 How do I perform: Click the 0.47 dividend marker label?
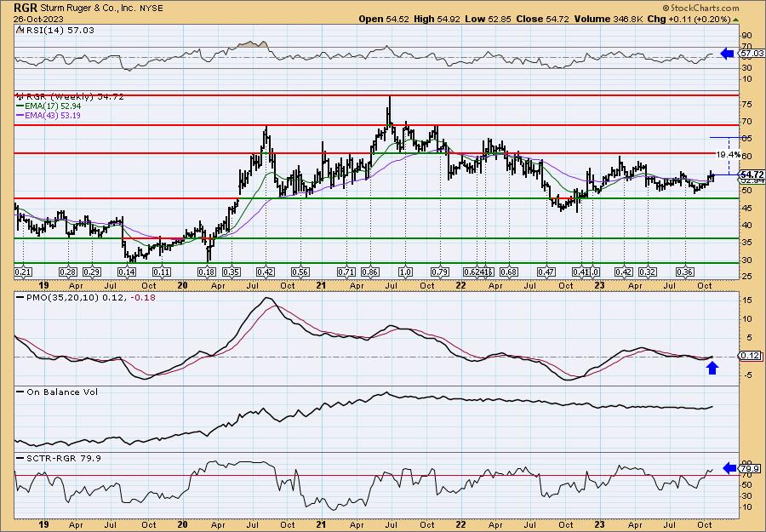[x=546, y=272]
